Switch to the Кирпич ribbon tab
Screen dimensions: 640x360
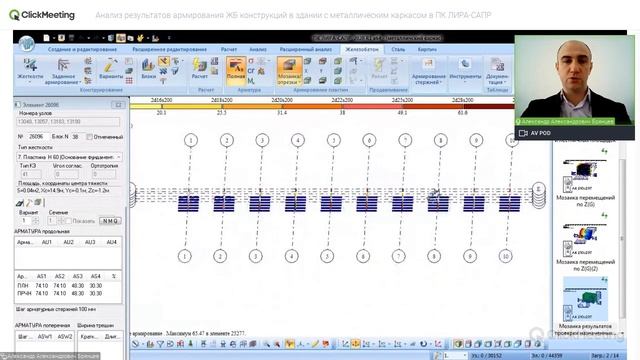[427, 49]
